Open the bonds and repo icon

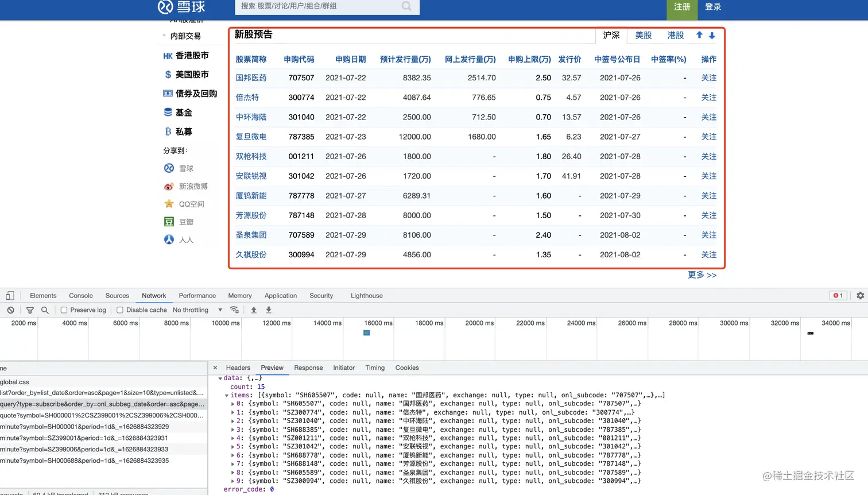tap(168, 94)
